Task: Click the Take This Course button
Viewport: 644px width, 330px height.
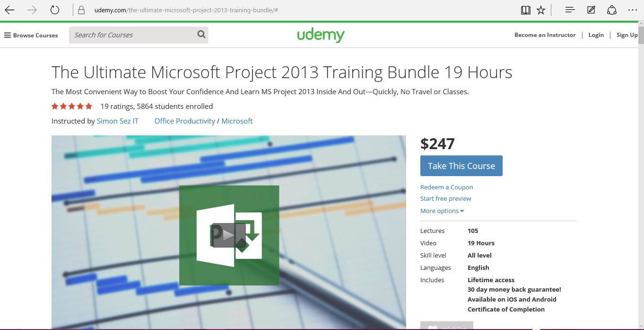Action: tap(461, 166)
